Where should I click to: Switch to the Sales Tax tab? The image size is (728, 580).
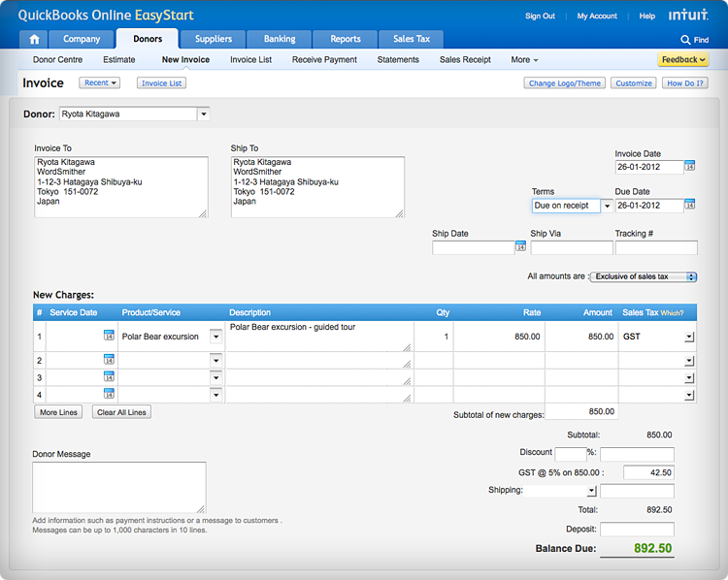tap(412, 39)
